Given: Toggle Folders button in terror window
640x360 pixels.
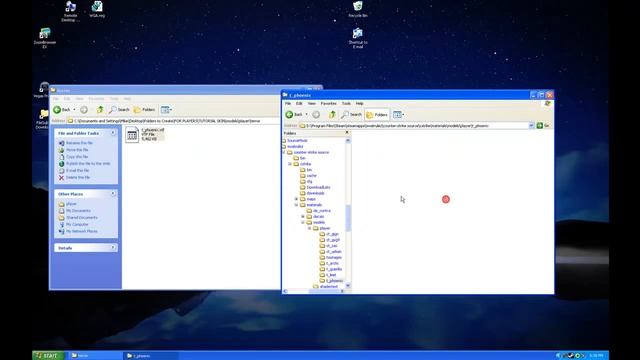Looking at the screenshot, I should (x=144, y=110).
